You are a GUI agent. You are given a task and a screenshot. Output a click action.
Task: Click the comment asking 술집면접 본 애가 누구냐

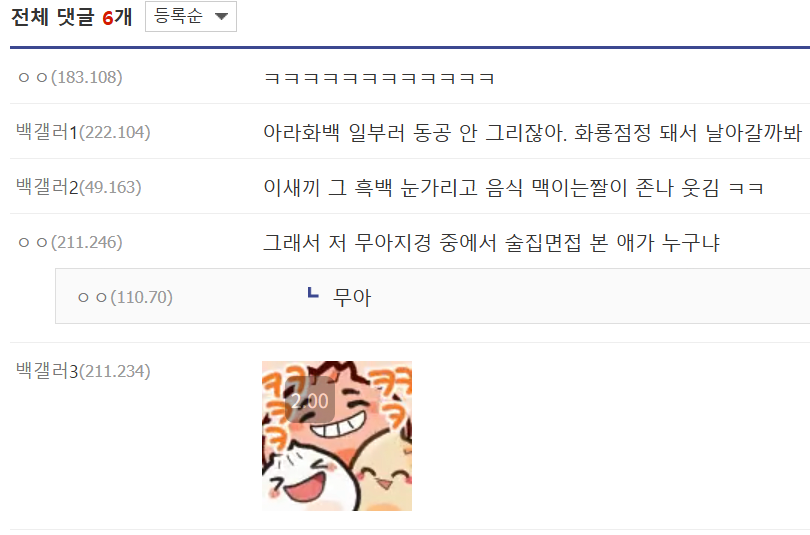[x=491, y=243]
